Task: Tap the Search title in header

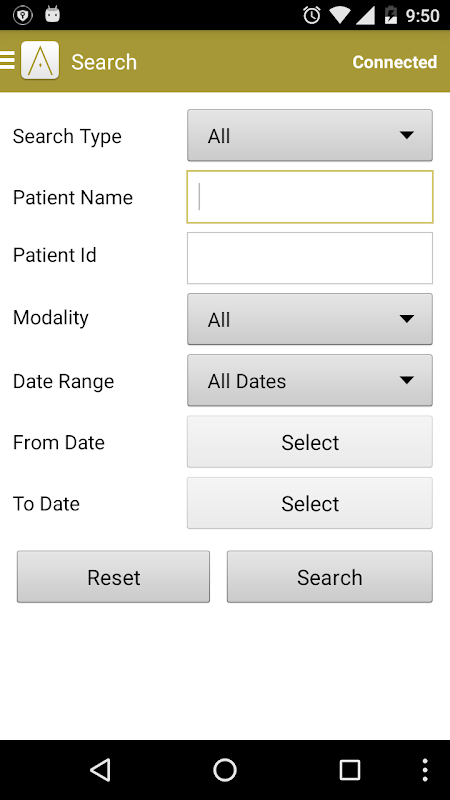Action: [104, 62]
